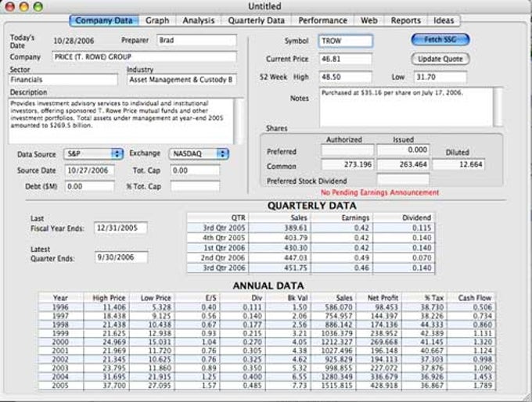Select the Quarterly Data tab
This screenshot has height=402, width=532.
(256, 20)
